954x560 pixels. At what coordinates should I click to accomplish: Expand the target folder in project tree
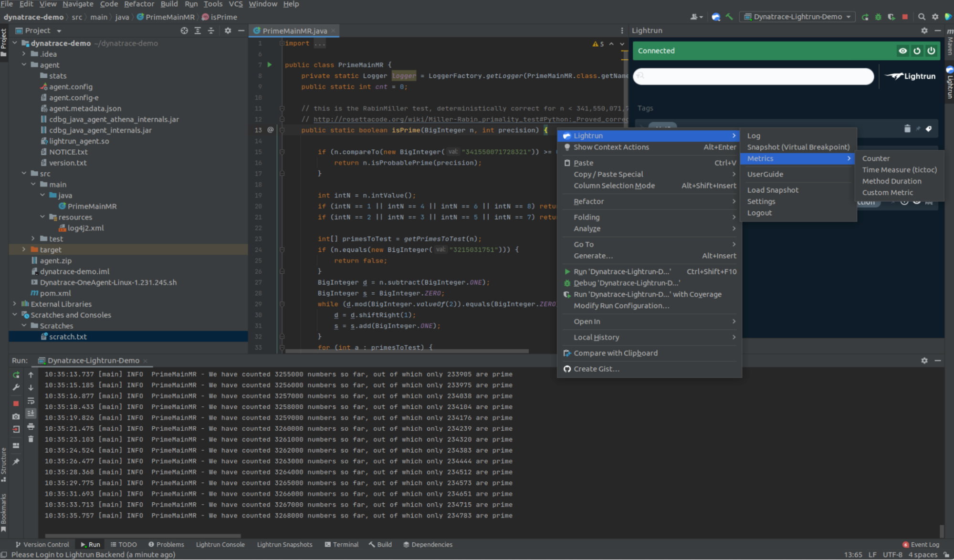24,249
